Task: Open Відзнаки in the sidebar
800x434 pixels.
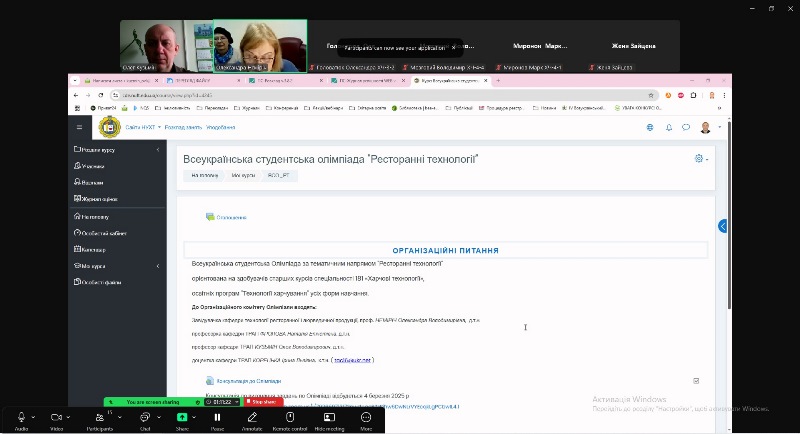Action: (x=89, y=182)
